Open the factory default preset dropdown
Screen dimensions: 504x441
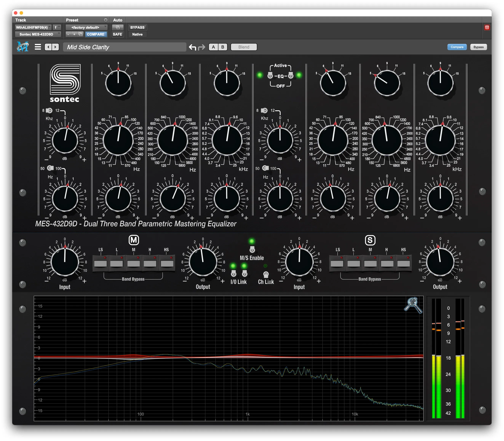point(86,27)
